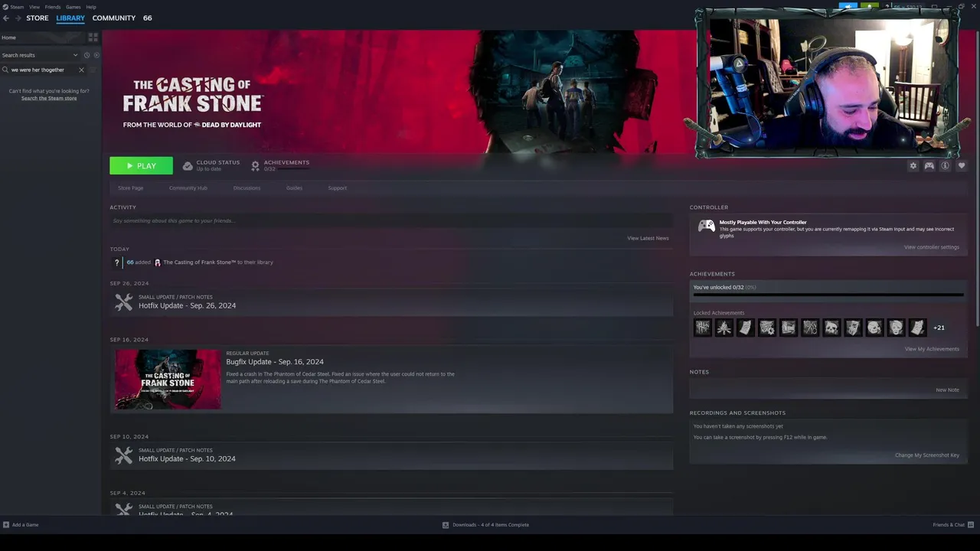
Task: Follow the Search the Steam store link
Action: coord(49,99)
